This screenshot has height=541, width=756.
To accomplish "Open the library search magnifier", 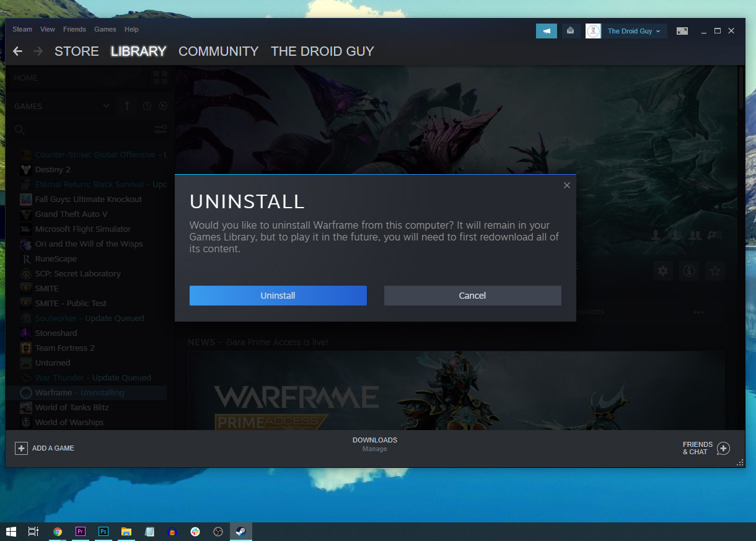I will (x=19, y=130).
